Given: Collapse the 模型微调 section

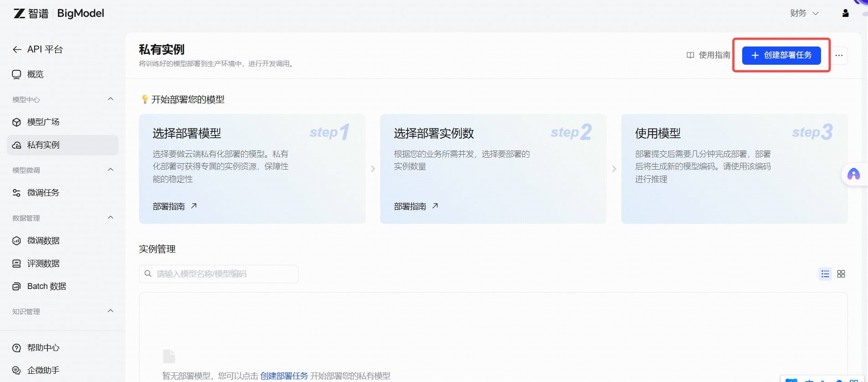Looking at the screenshot, I should coord(110,170).
